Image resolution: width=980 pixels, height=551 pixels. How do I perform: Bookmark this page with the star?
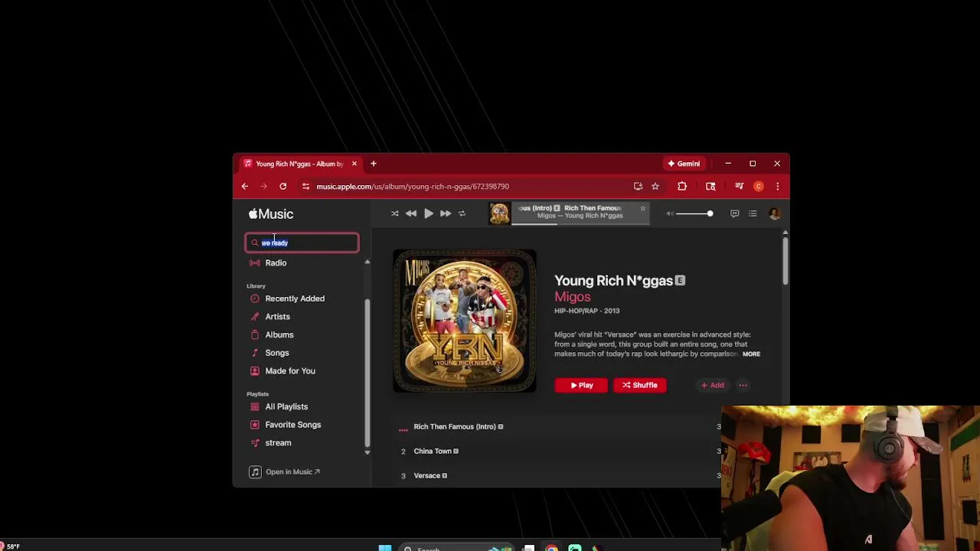[655, 186]
